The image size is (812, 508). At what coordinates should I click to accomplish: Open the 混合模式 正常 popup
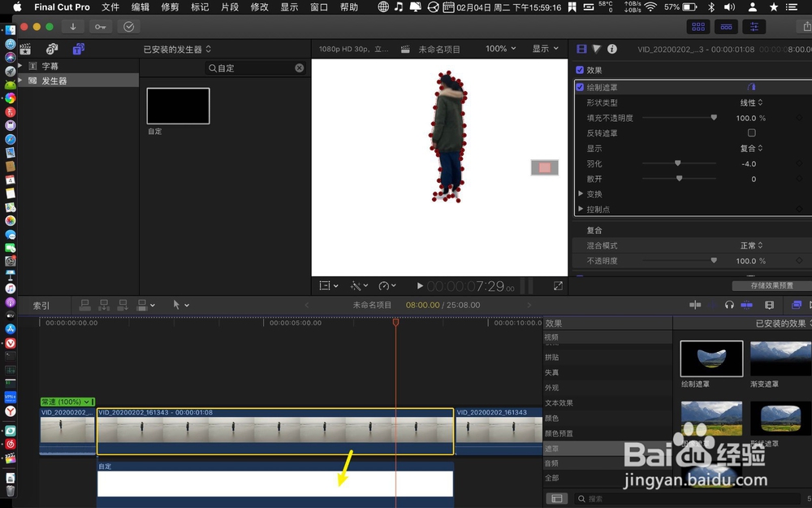click(751, 245)
